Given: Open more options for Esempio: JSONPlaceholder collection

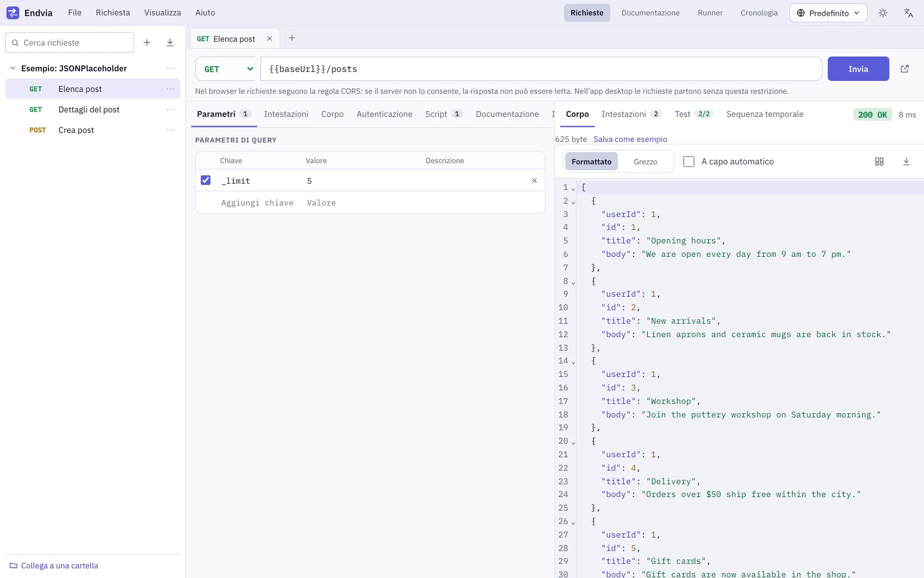Looking at the screenshot, I should pos(170,68).
